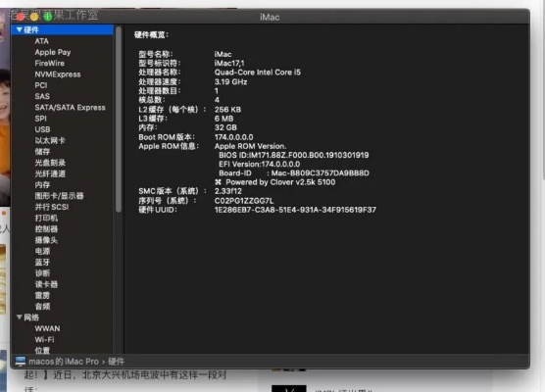Choose 光纤通道 fibre channel entry
Screen dimensions: 545x392
click(50, 173)
